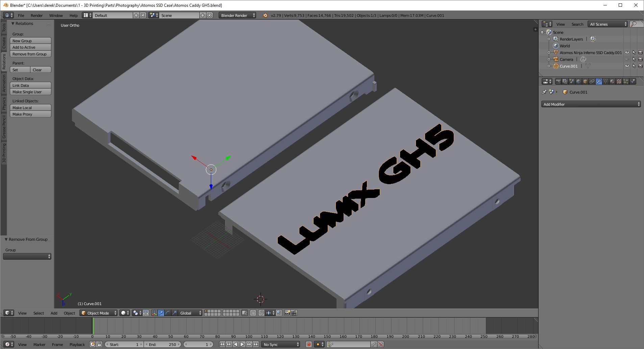Pin the properties context with pushpin
Image resolution: width=644 pixels, height=349 pixels.
(x=544, y=92)
